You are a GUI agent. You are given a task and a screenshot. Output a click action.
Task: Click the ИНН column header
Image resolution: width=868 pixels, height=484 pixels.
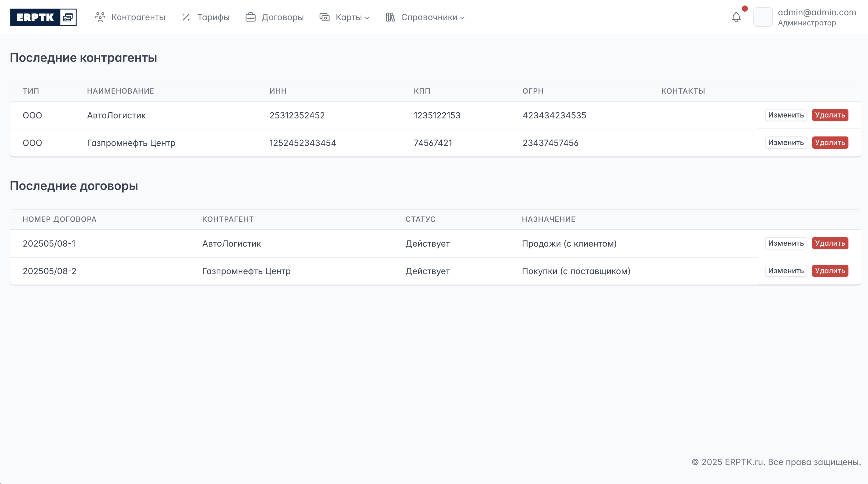278,91
